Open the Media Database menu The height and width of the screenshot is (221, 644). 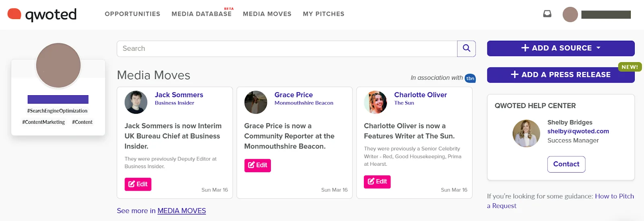coord(202,14)
